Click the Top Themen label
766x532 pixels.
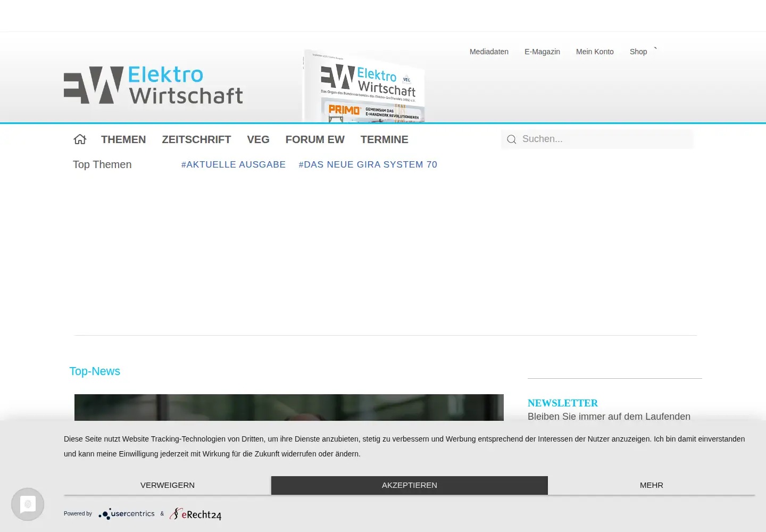pyautogui.click(x=102, y=165)
